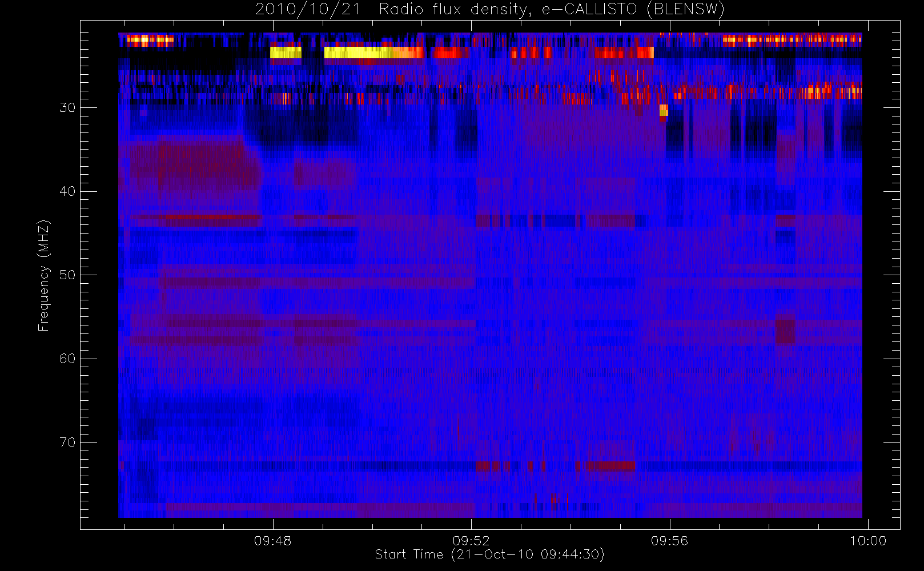Screen dimensions: 924x571
Task: Click the 09:56 time tick label
Action: (x=669, y=541)
